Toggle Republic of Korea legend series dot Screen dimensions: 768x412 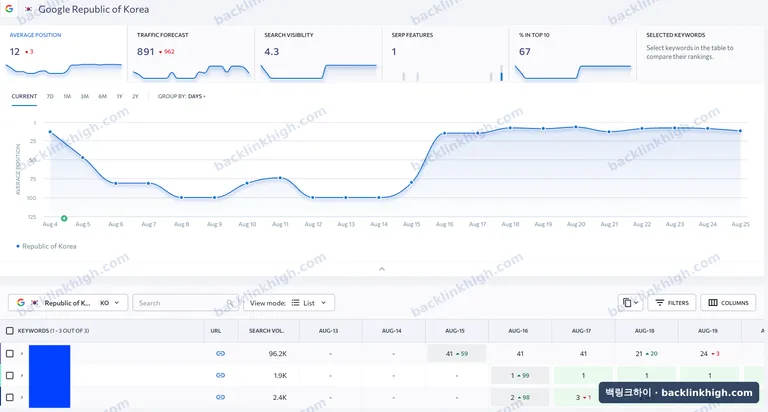click(18, 246)
